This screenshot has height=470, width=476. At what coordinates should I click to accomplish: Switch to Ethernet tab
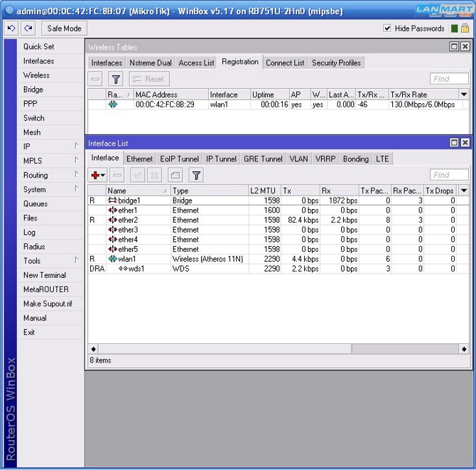[x=139, y=159]
